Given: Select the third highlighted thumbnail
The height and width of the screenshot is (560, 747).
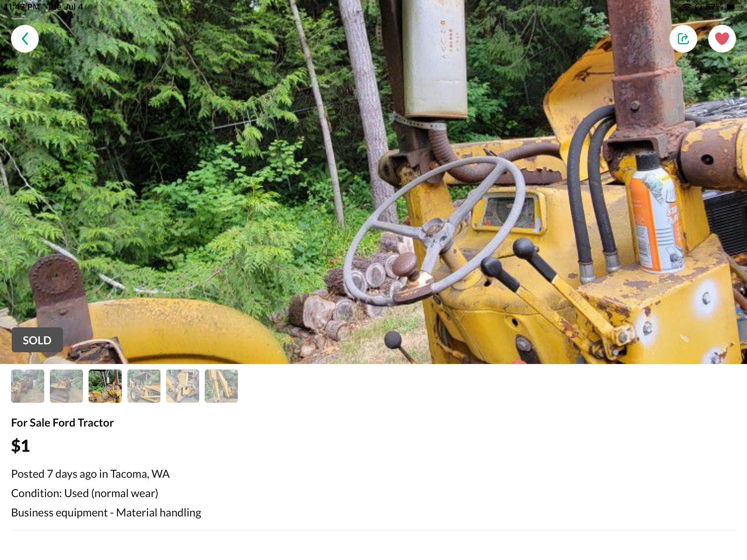Looking at the screenshot, I should 105,386.
